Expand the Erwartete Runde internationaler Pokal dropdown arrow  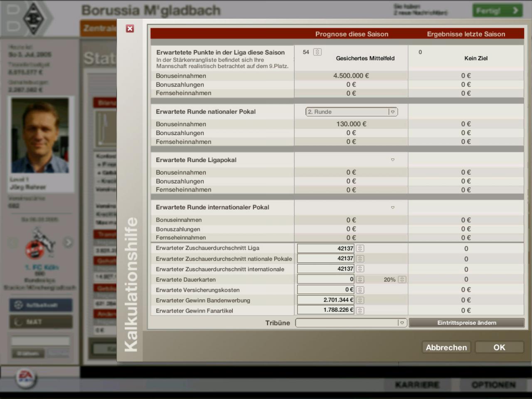coord(392,207)
